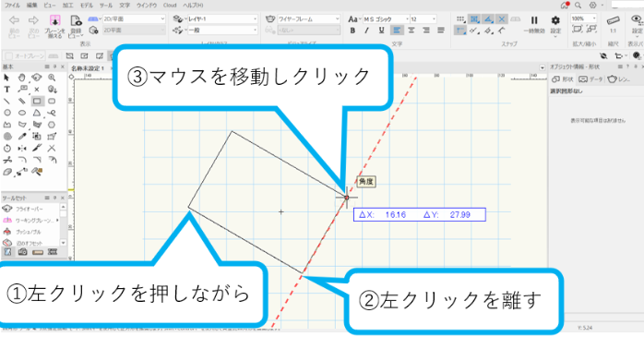Toggle Snap to Grid
This screenshot has width=644, height=337.
(460, 18)
